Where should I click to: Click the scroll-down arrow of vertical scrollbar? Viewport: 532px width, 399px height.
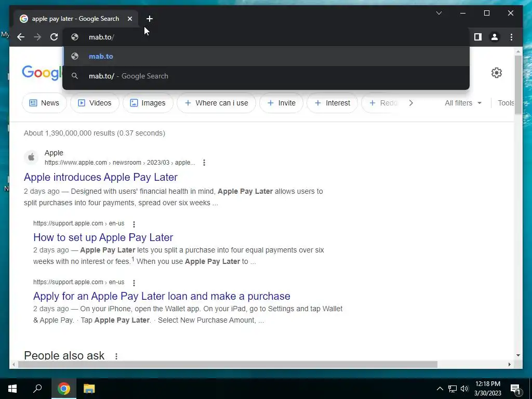[518, 355]
